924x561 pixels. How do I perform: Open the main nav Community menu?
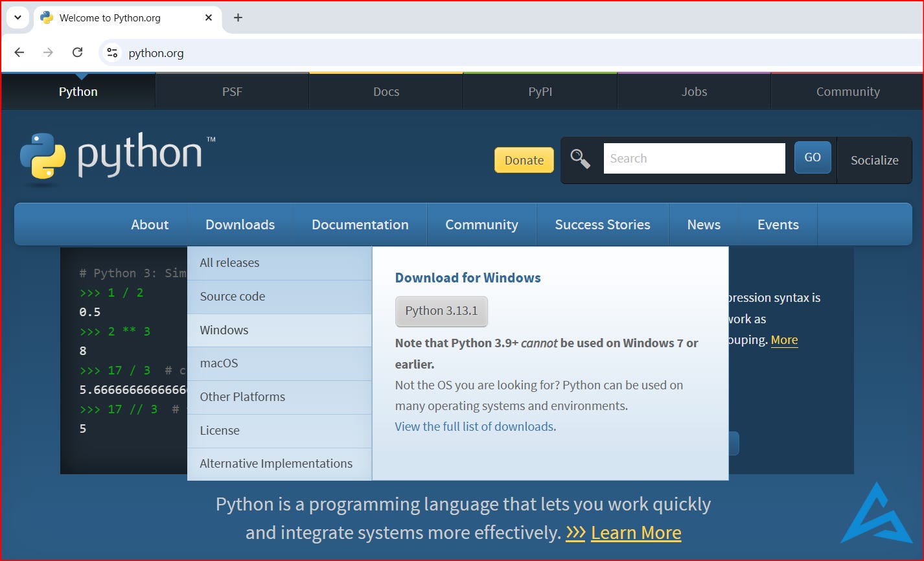[x=481, y=225]
